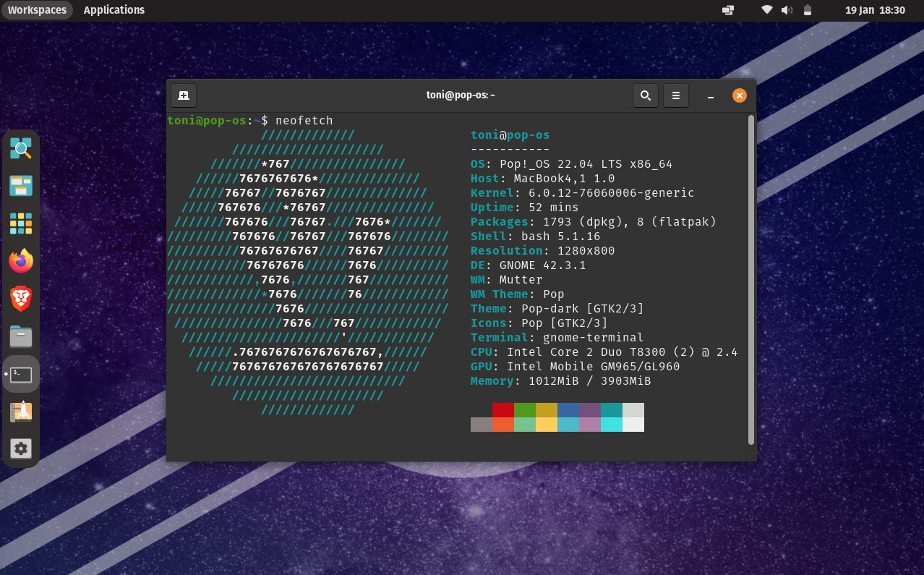The image size is (924, 575).
Task: Click the 'WM: Mutter' line
Action: 507,280
